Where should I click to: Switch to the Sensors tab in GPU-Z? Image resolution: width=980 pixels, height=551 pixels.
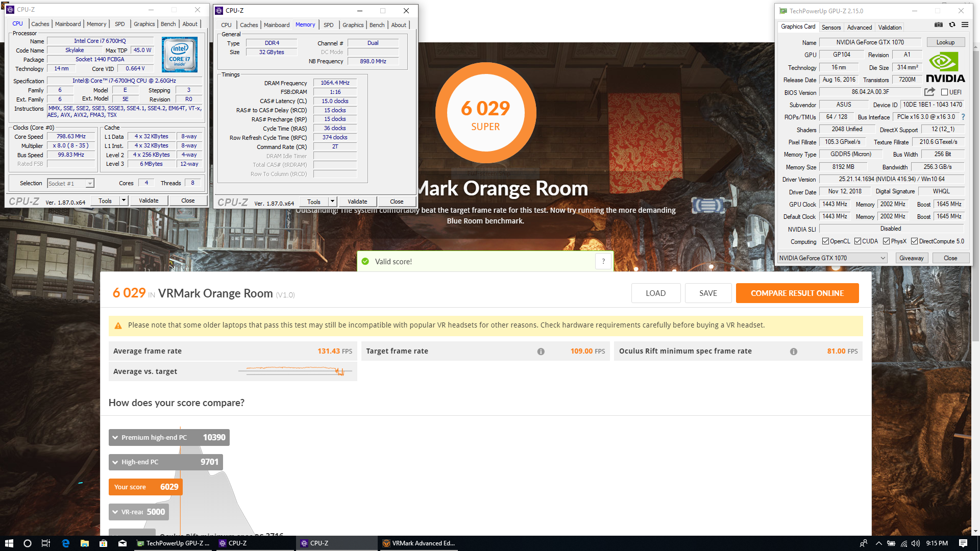coord(831,28)
